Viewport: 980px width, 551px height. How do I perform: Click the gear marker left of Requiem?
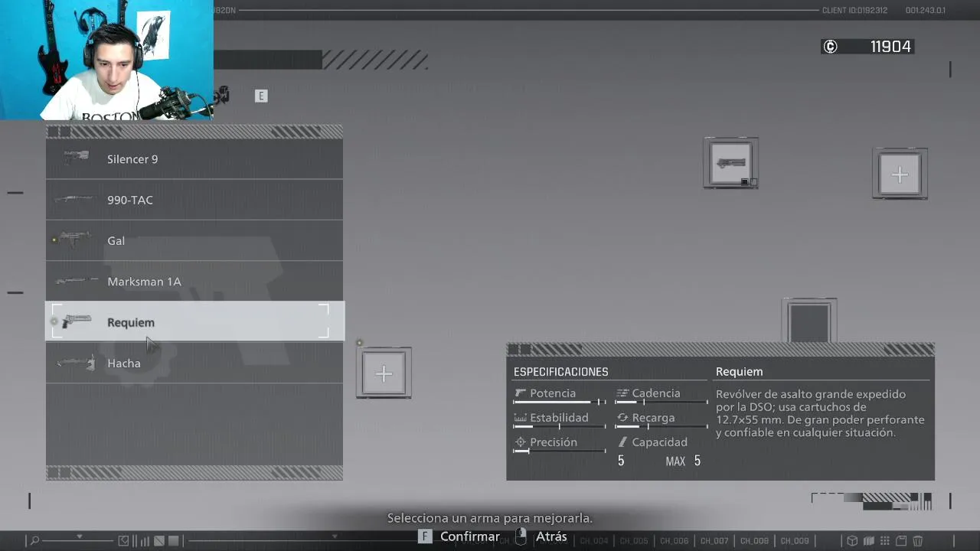(54, 321)
